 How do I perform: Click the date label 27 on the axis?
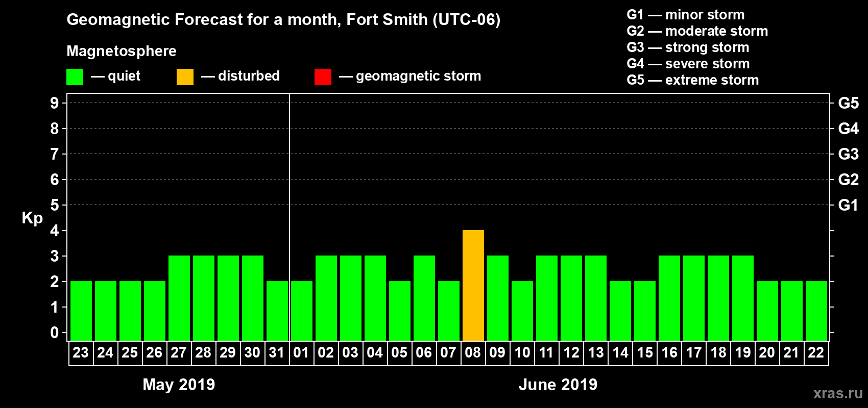tap(179, 353)
